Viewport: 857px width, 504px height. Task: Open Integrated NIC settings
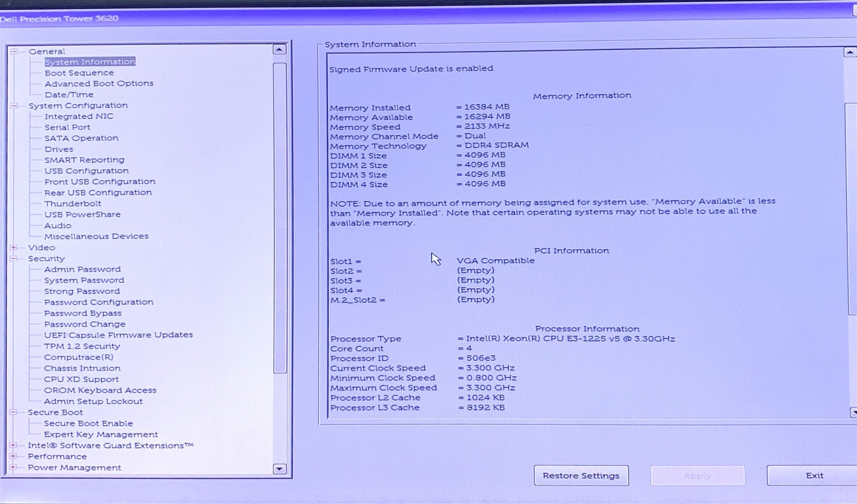[79, 116]
